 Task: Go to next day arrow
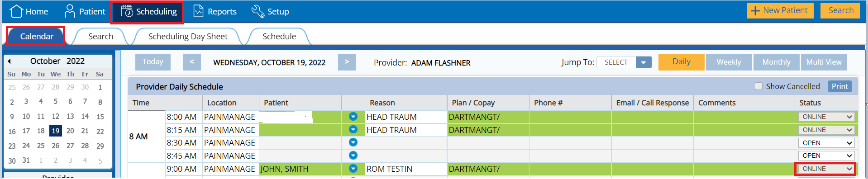click(x=347, y=62)
